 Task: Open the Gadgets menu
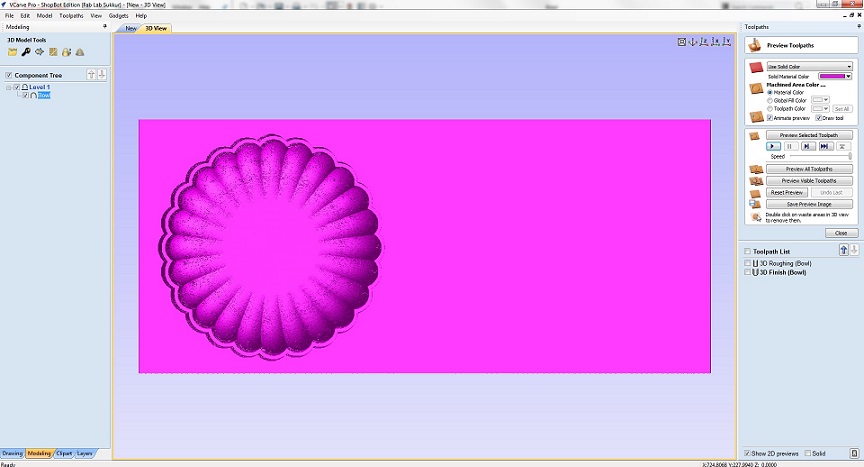[118, 15]
